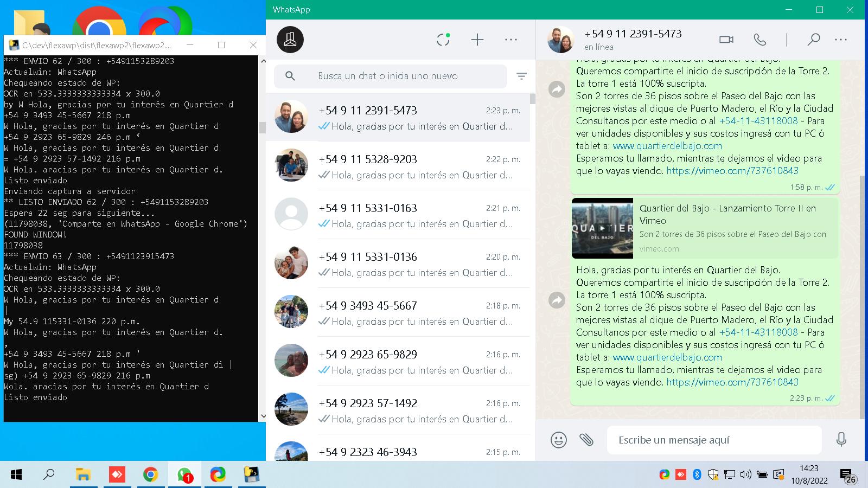Open Bluetooth tray icon
Image resolution: width=868 pixels, height=488 pixels.
click(697, 475)
